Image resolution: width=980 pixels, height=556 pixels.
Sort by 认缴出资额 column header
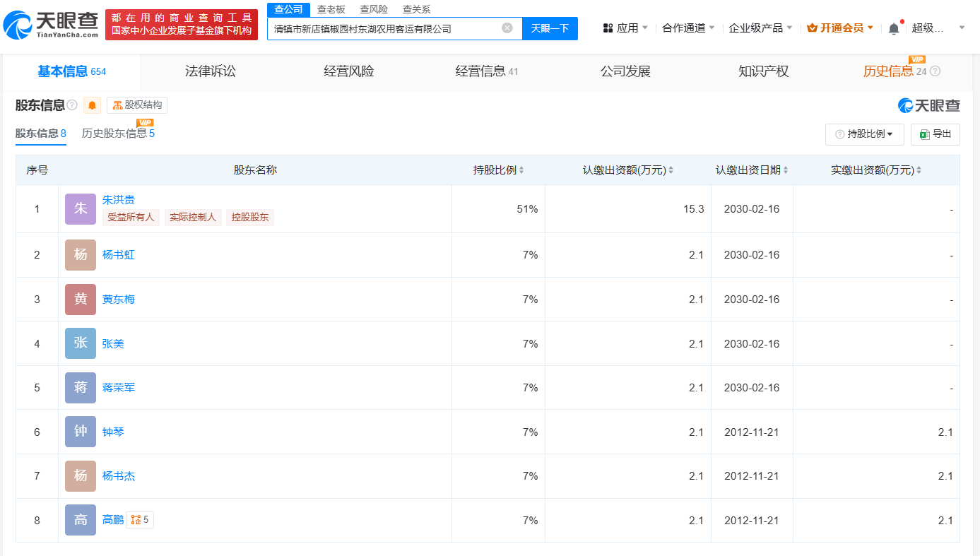pyautogui.click(x=627, y=170)
